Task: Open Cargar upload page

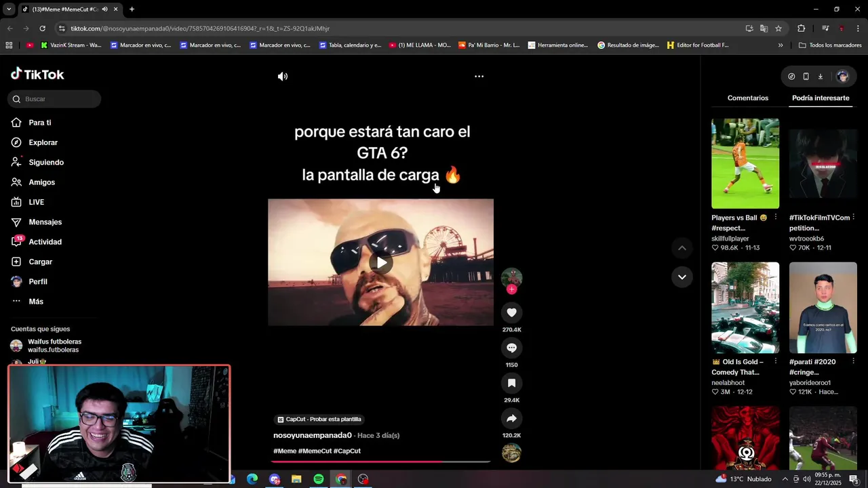Action: coord(40,262)
